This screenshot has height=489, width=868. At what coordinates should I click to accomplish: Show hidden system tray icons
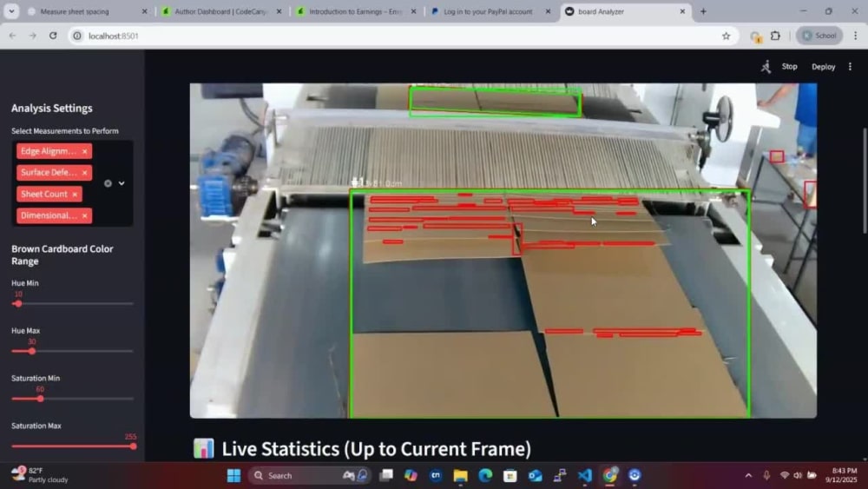tap(748, 475)
